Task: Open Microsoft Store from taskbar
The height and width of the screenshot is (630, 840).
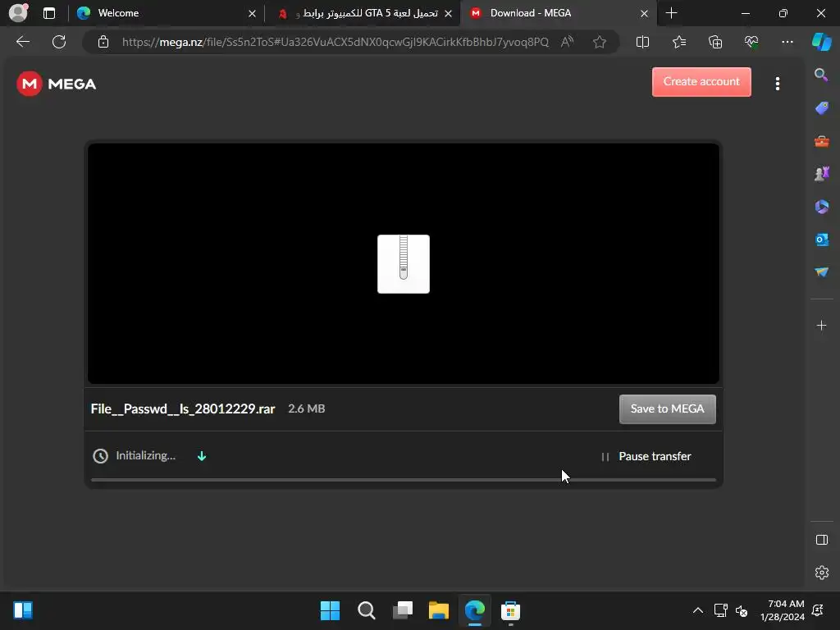Action: (x=510, y=610)
